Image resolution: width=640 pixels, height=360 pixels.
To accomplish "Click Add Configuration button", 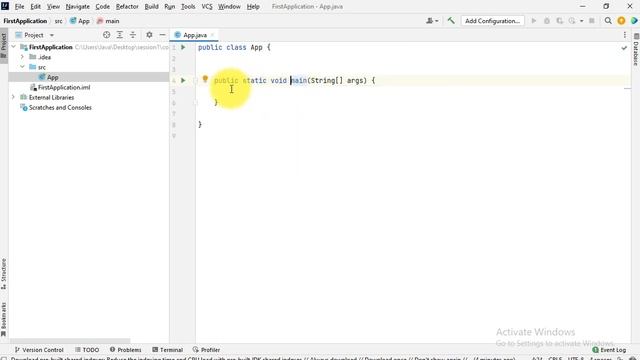I will coord(493,21).
